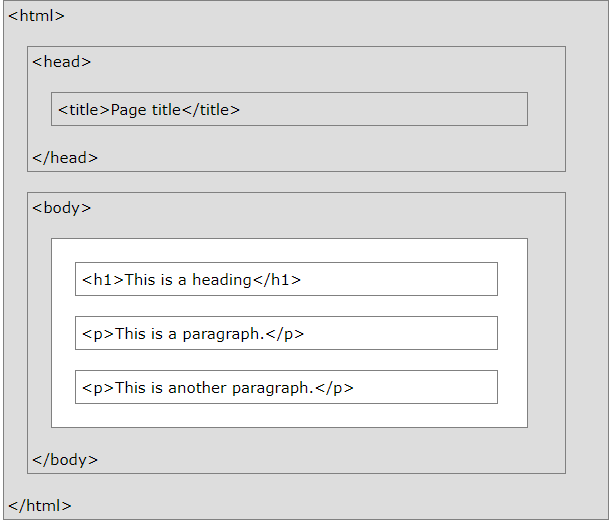Click the 'This is another paragraph' box
The image size is (609, 523).
coord(286,387)
